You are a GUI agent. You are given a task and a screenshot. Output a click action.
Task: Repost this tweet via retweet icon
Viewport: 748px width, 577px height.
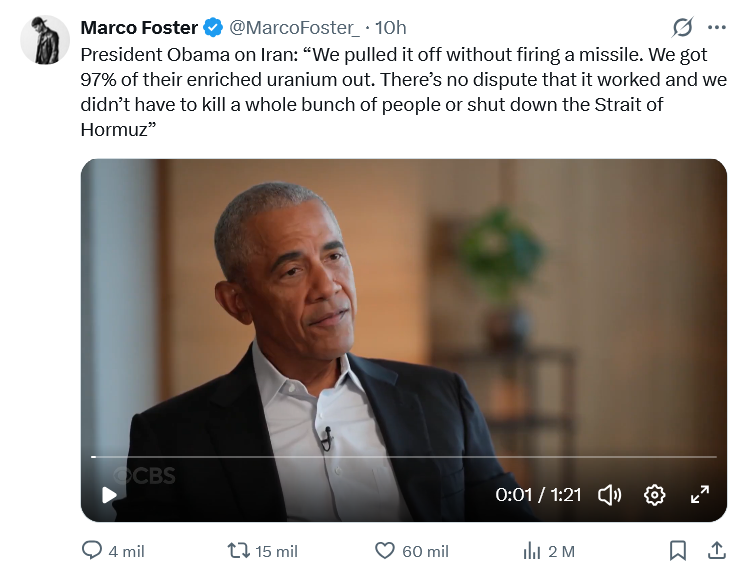[x=239, y=551]
